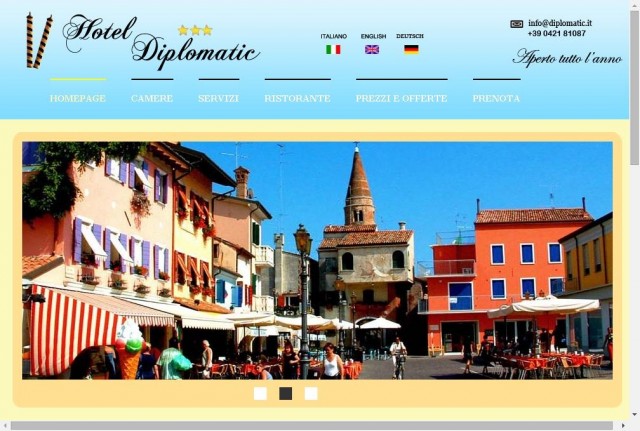Navigate to RISTORANTE

coord(297,98)
